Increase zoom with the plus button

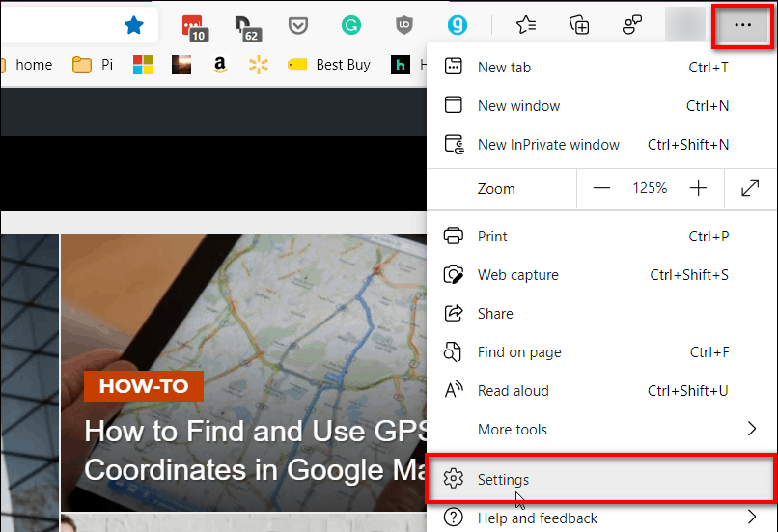(x=698, y=188)
